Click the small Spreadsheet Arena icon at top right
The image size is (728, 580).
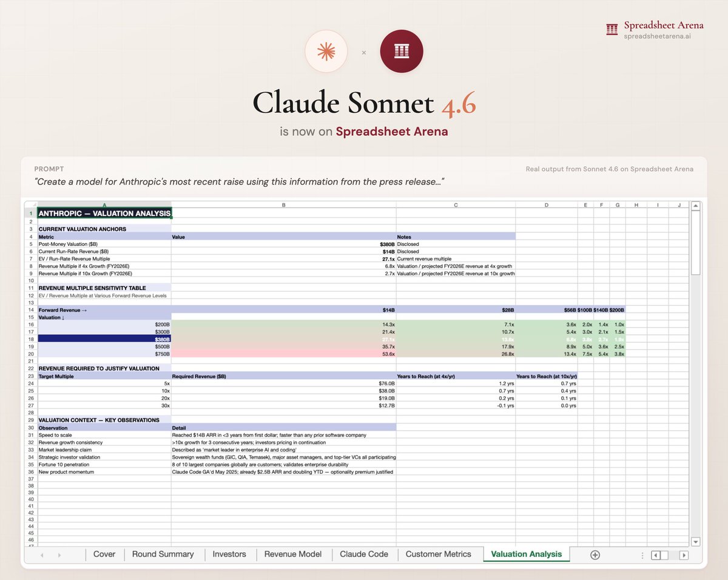pos(613,30)
